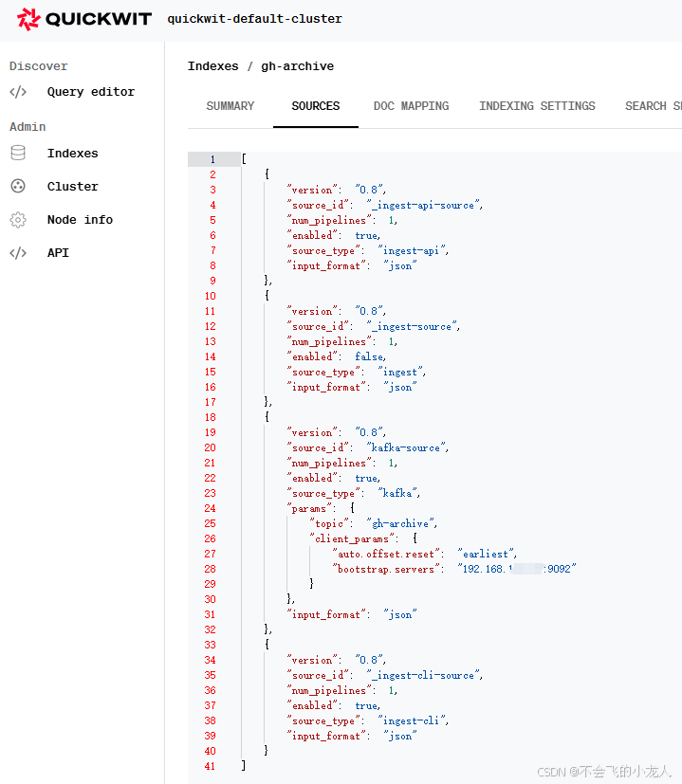
Task: Click line number 24 beside params
Action: pyautogui.click(x=210, y=508)
